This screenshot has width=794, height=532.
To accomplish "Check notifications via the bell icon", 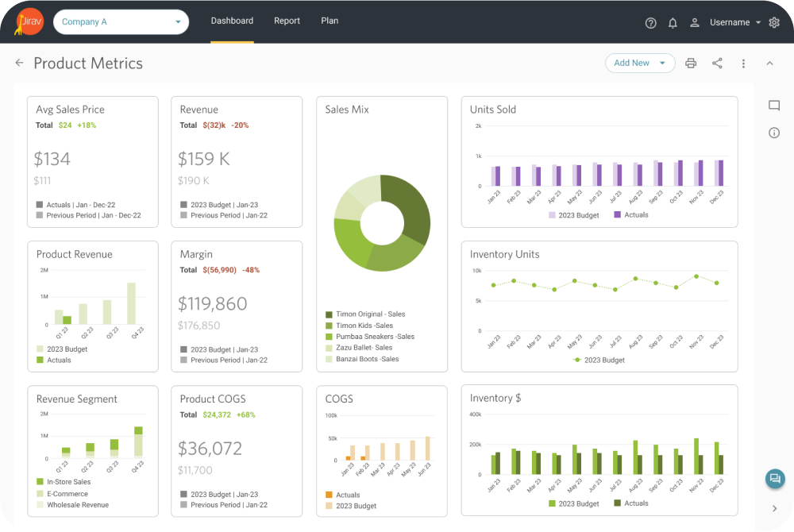I will coord(673,22).
